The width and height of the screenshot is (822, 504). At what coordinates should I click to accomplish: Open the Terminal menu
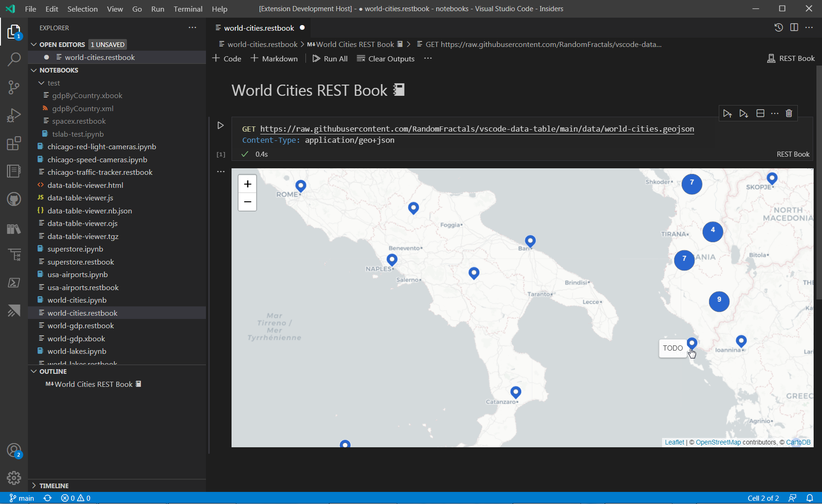tap(188, 8)
